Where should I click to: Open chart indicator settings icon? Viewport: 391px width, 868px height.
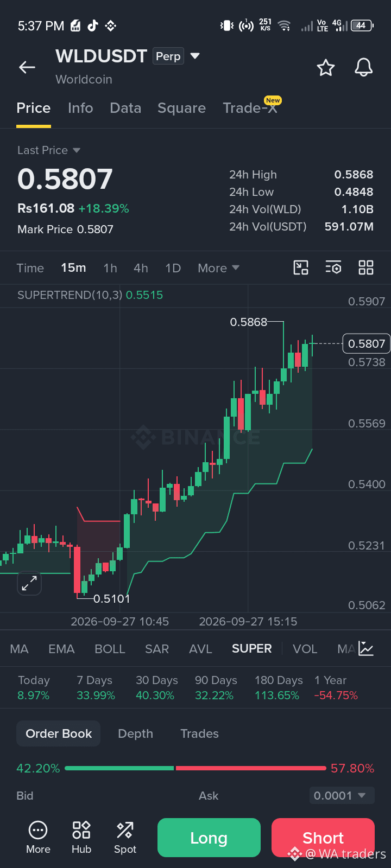coord(333,267)
